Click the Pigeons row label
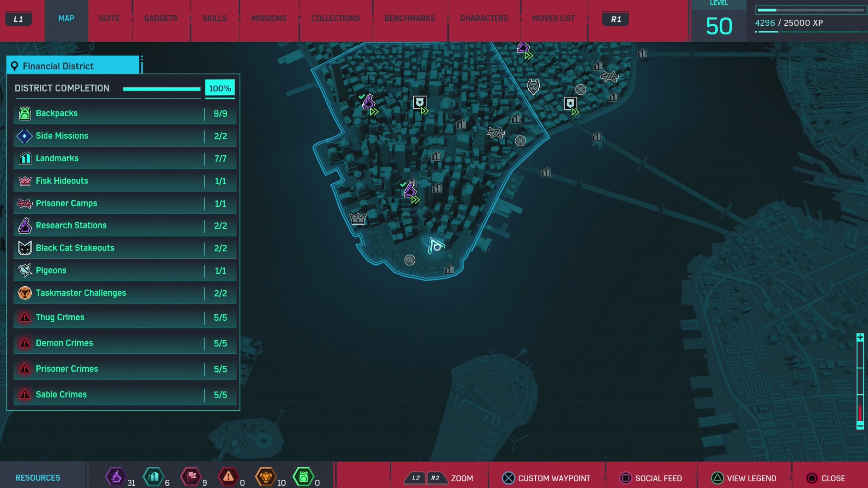Screen dimensions: 868x488 click(x=51, y=271)
